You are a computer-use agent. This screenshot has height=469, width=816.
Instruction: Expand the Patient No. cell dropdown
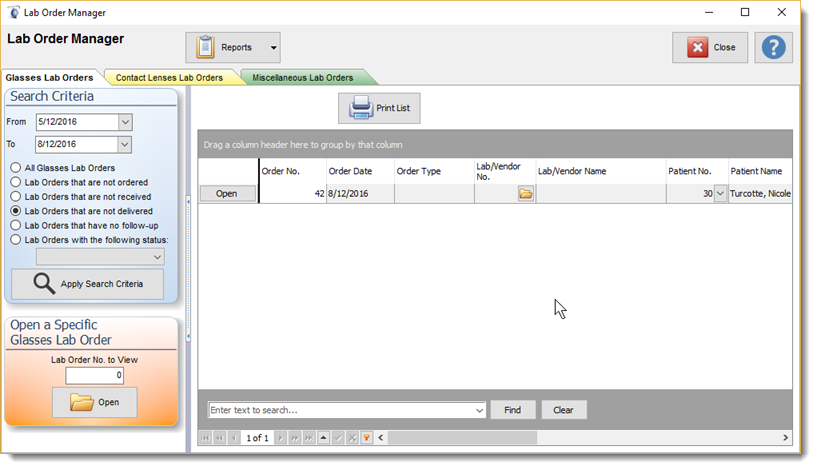click(720, 194)
